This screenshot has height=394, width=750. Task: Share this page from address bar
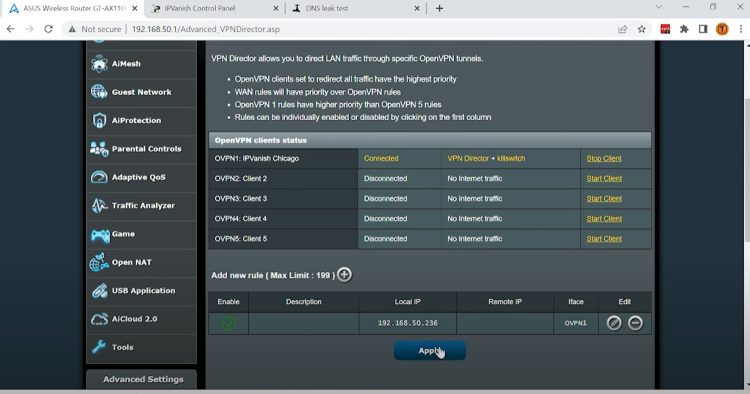coord(622,29)
